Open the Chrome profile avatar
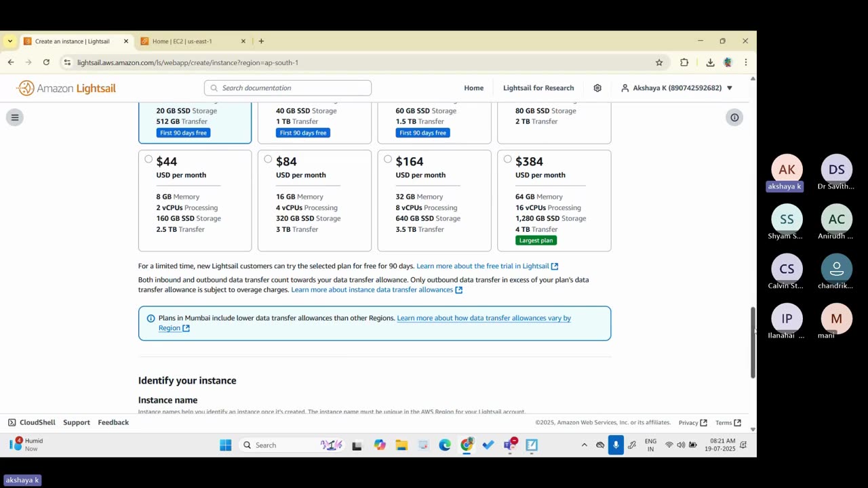Screen dimensions: 868x488 coord(728,62)
